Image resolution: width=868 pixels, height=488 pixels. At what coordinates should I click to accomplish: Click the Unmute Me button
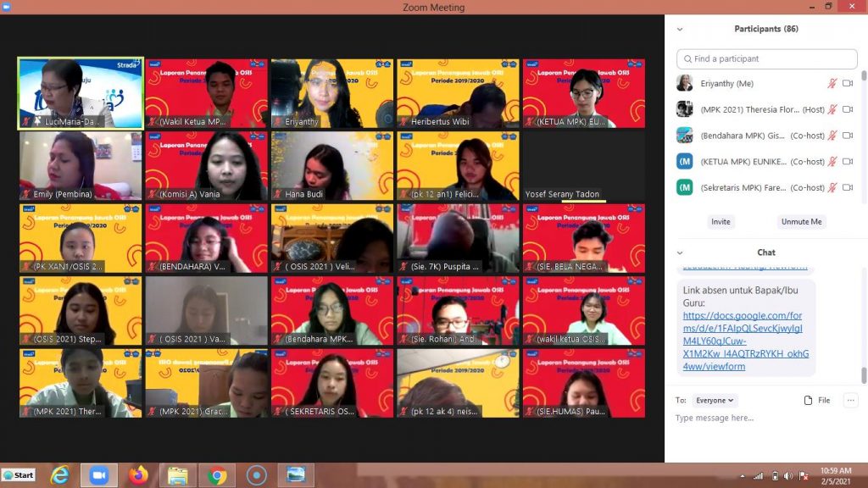pos(801,222)
